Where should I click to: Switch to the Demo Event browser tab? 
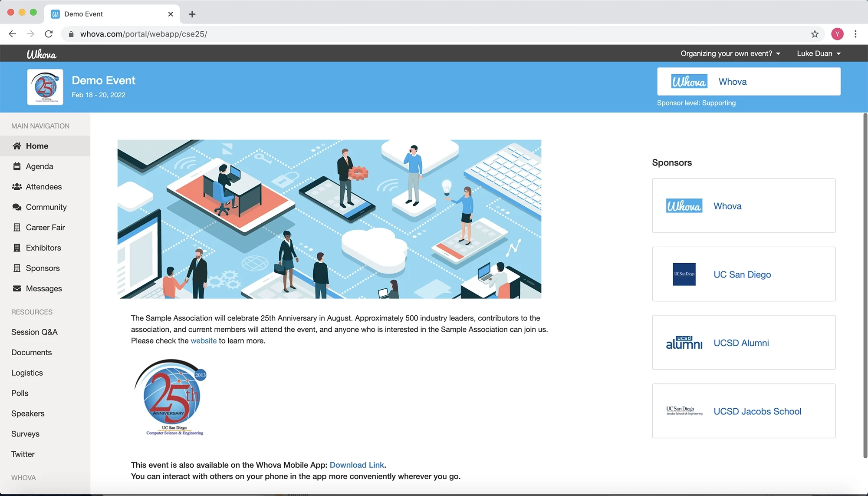[x=84, y=13]
